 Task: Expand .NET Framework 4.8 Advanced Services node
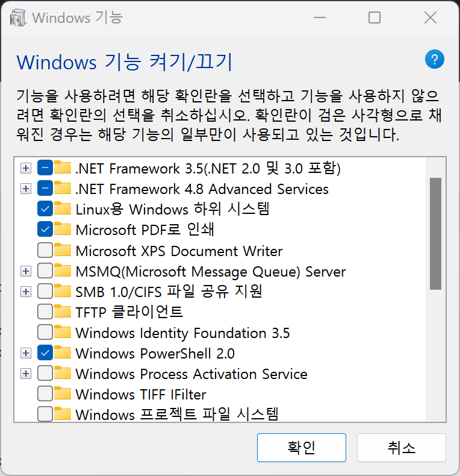click(26, 189)
